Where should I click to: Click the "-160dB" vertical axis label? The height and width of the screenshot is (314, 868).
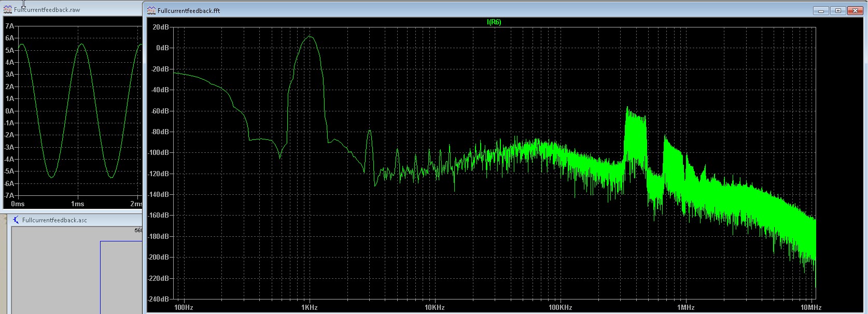159,215
